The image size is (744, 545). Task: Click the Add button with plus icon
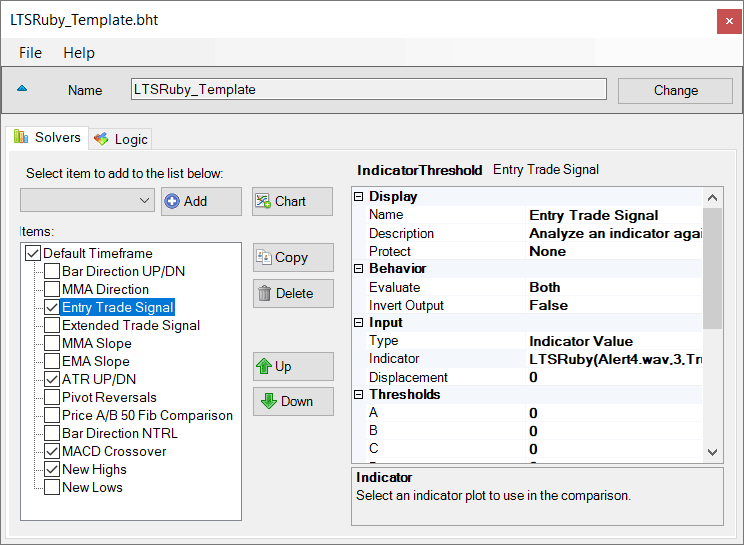coord(201,201)
